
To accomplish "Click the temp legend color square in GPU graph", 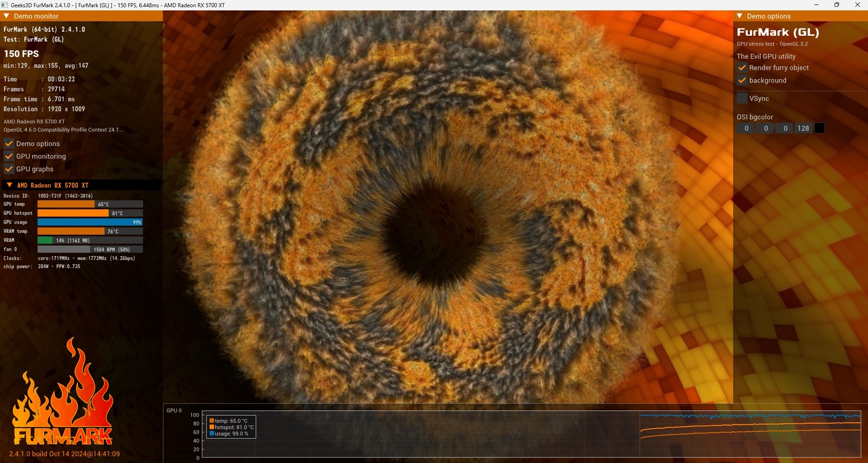I will point(211,421).
